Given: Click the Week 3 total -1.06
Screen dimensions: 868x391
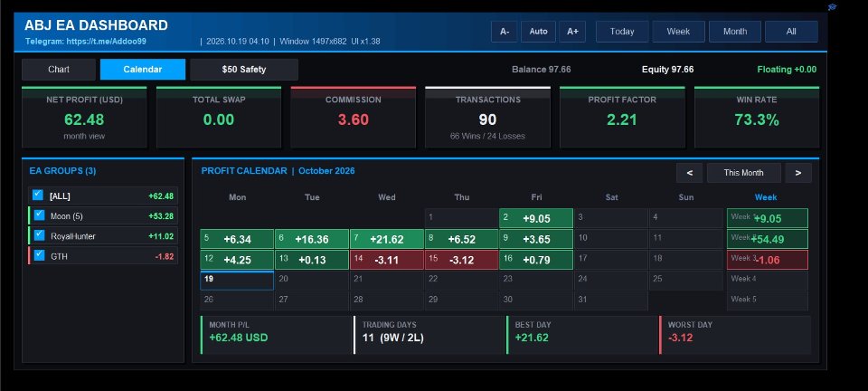Looking at the screenshot, I should 768,260.
